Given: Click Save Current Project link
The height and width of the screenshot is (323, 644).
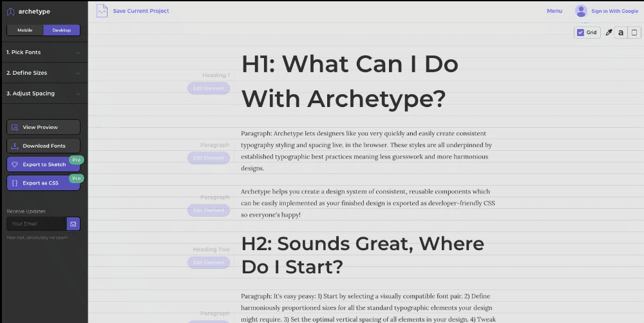Looking at the screenshot, I should click(x=141, y=11).
